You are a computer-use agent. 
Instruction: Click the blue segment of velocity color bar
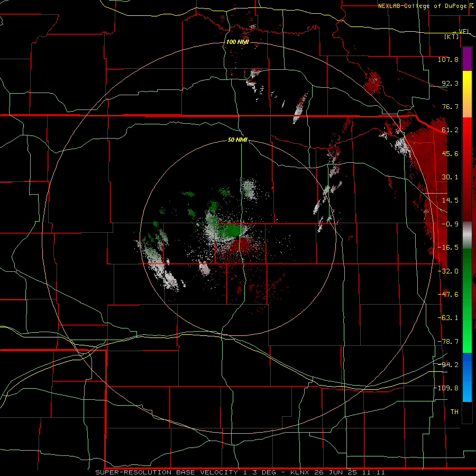coord(467,377)
